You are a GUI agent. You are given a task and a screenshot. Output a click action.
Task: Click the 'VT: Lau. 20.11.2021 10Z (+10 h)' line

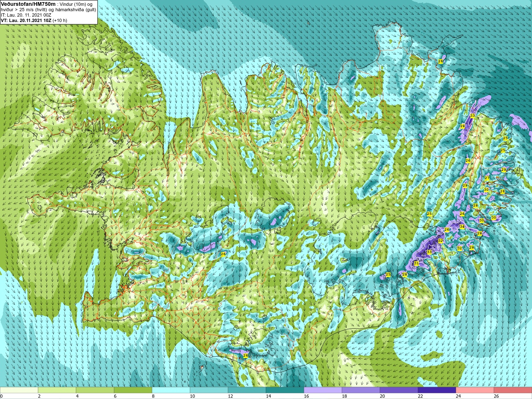pos(34,20)
